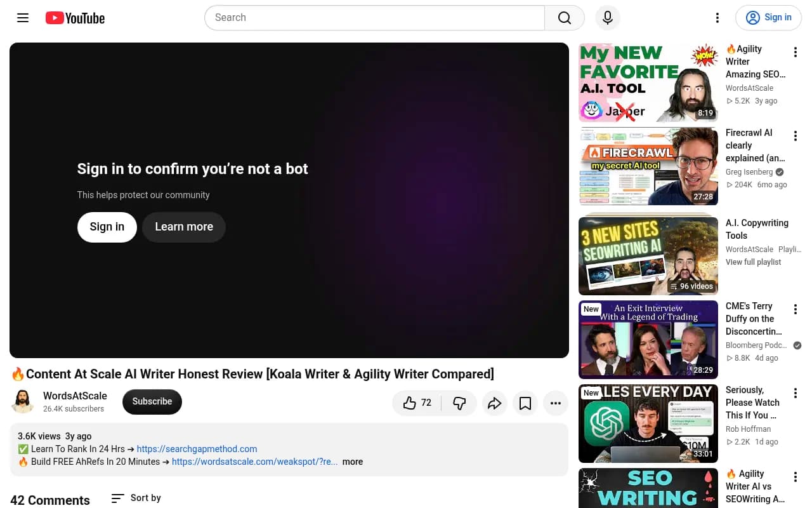Click the video title Content At Scale review
The width and height of the screenshot is (812, 508).
coord(252,374)
